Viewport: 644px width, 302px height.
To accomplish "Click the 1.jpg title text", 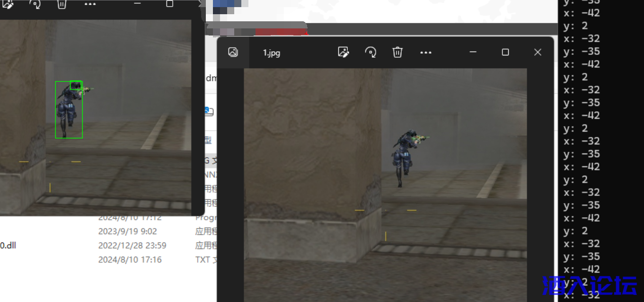I will tap(272, 53).
